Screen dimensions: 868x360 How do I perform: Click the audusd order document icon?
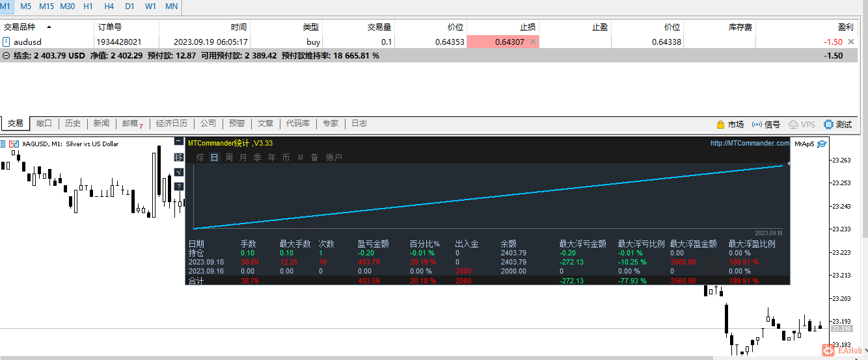coord(6,42)
